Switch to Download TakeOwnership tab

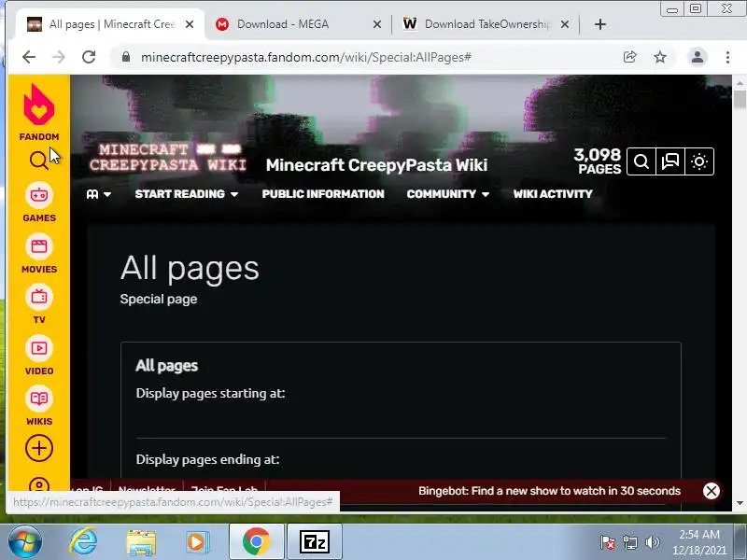(x=486, y=24)
